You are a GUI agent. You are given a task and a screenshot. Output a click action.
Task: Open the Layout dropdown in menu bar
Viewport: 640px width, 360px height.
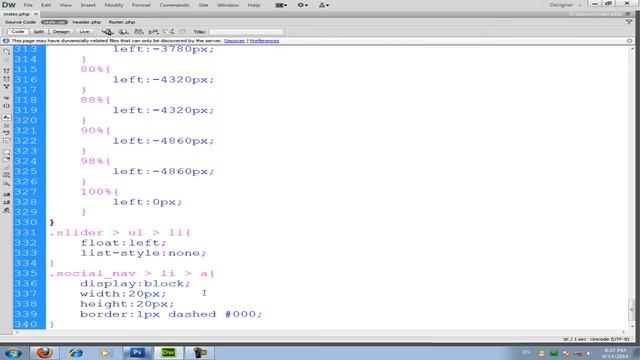[x=281, y=5]
